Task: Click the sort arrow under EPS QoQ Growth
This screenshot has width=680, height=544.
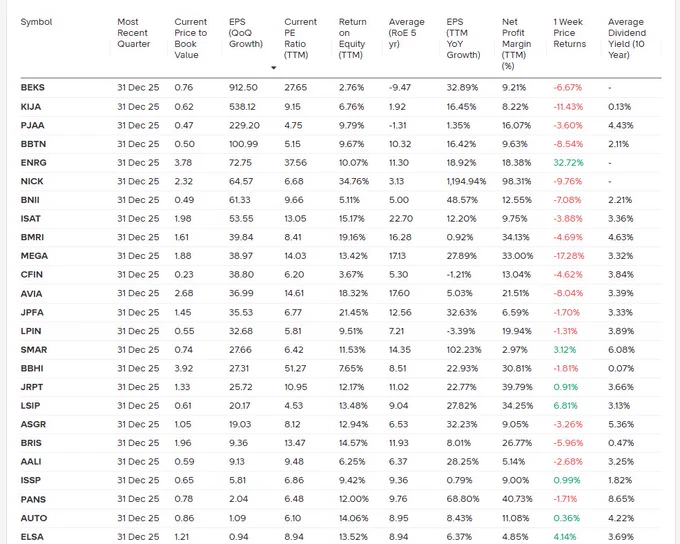Action: coord(274,68)
